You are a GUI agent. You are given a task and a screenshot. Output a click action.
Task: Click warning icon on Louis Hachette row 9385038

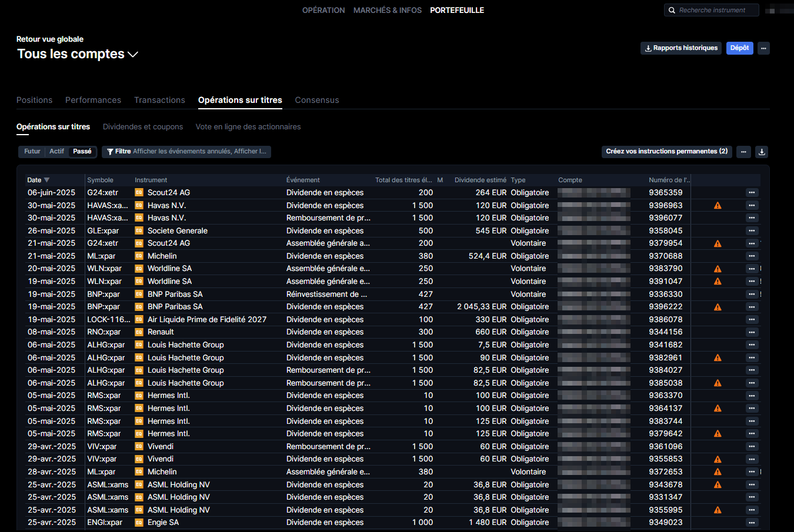tap(718, 383)
